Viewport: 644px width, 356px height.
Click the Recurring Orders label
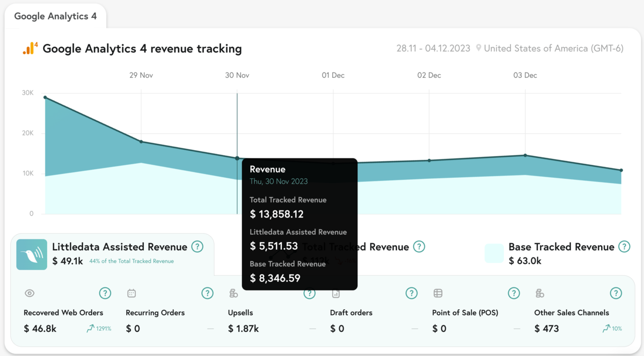pyautogui.click(x=155, y=313)
